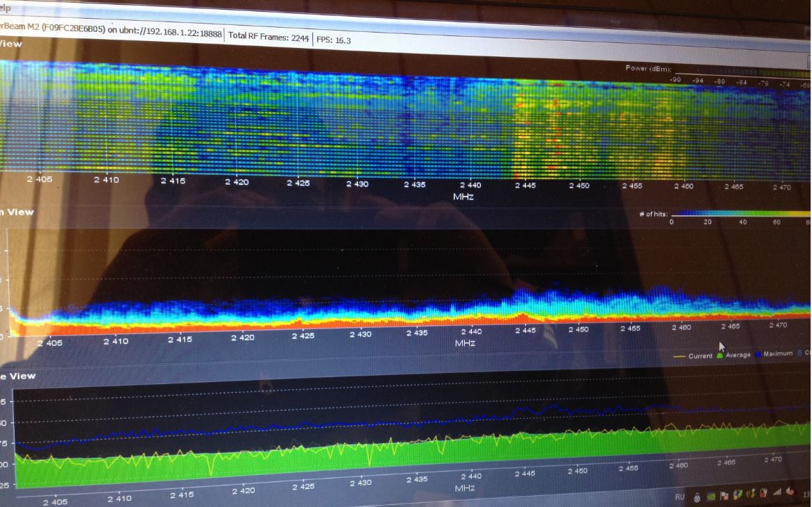Click the device address ubnt://192.168.1.22:18888 text
812x507 pixels.
[170, 32]
